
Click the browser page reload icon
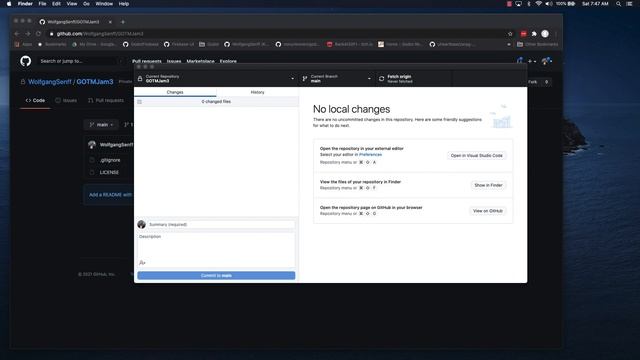39,34
